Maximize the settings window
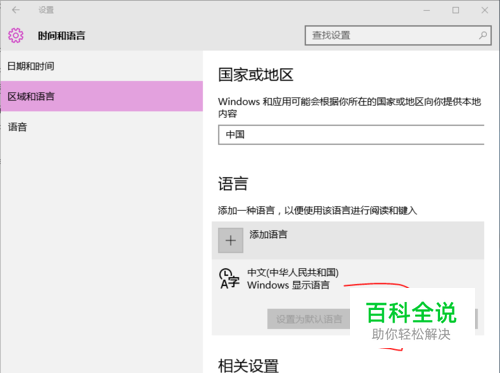Viewport: 500px width, 373px height. 455,10
